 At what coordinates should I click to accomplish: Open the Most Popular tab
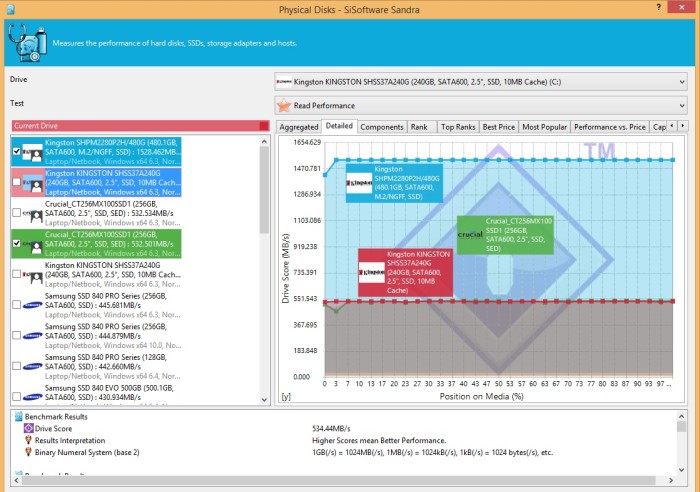tap(545, 127)
